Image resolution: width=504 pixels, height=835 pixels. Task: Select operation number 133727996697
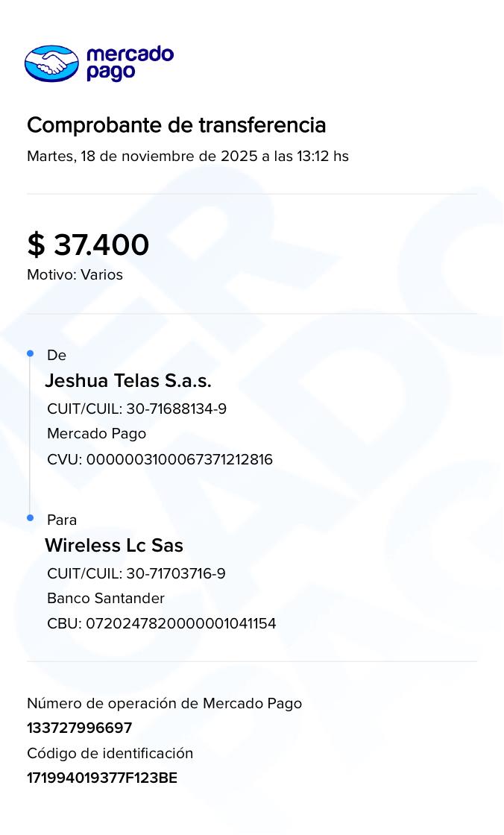coord(79,728)
